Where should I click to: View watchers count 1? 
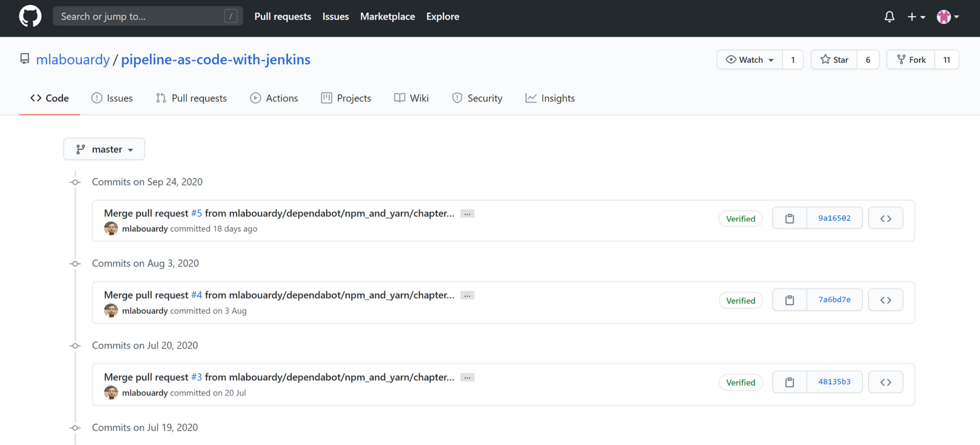tap(793, 60)
